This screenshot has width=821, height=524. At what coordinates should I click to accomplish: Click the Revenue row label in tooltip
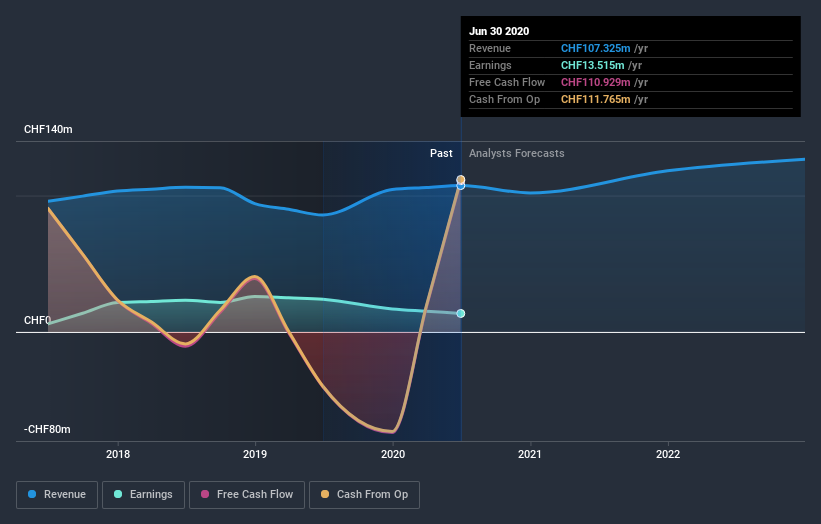click(x=490, y=48)
